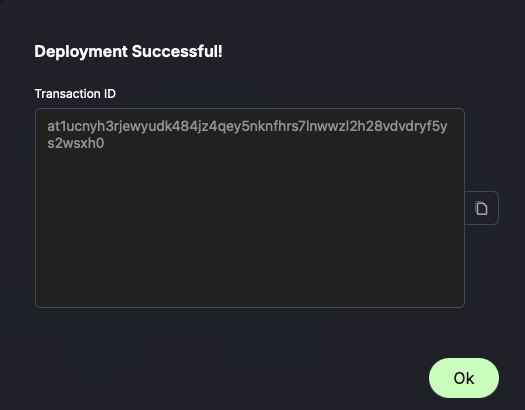Screen dimensions: 525x410
Task: Place the cursor on the s2wsxh0 text line
Action: (76, 143)
